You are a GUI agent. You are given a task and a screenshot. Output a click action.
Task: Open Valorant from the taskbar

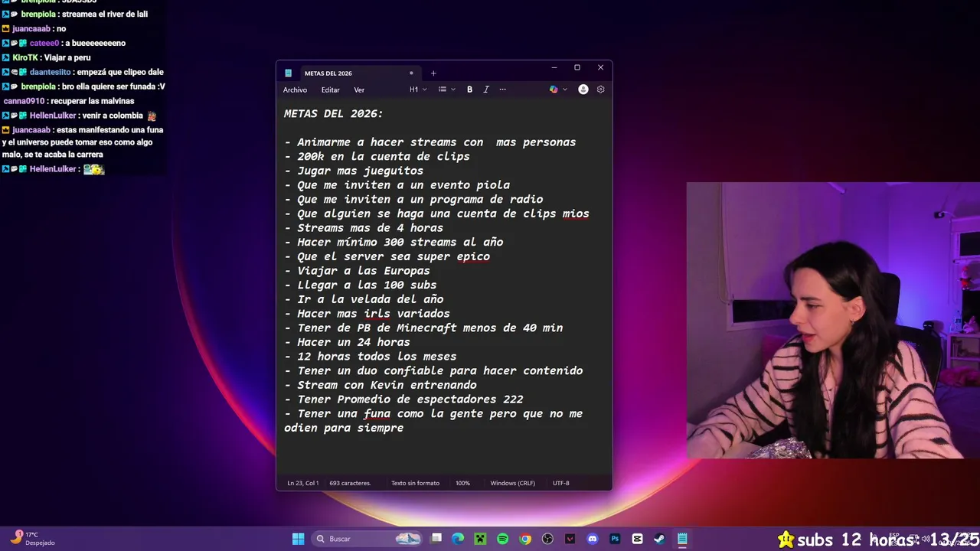(x=570, y=539)
